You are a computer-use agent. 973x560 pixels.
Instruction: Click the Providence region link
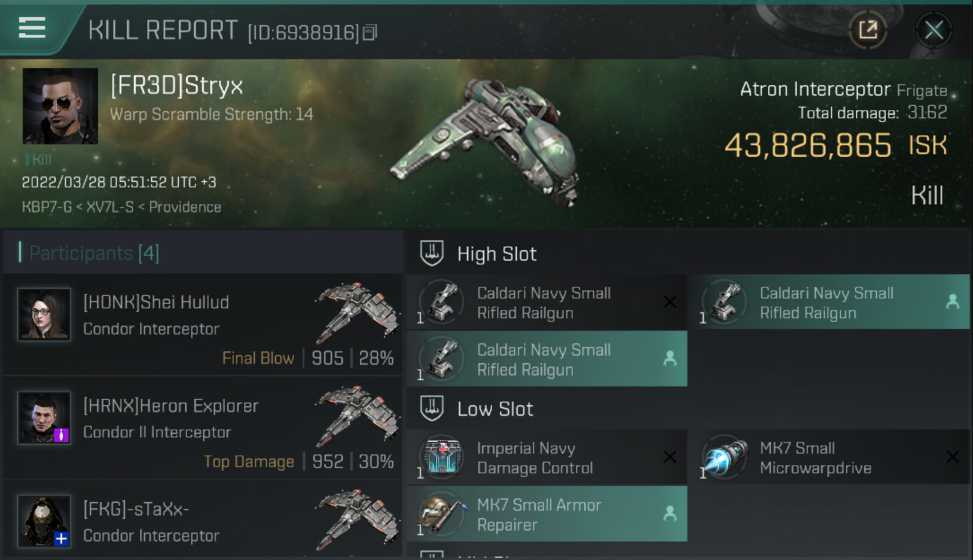pyautogui.click(x=185, y=207)
